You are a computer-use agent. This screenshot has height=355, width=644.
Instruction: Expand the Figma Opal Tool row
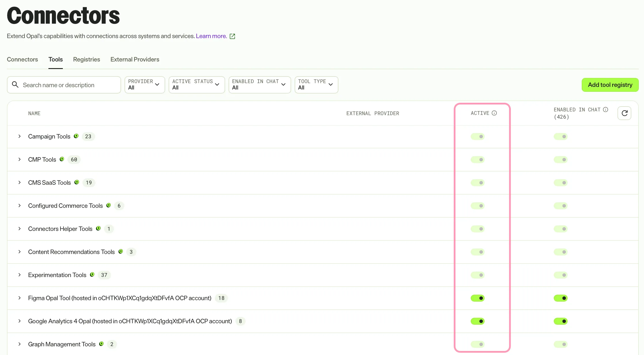pos(20,298)
